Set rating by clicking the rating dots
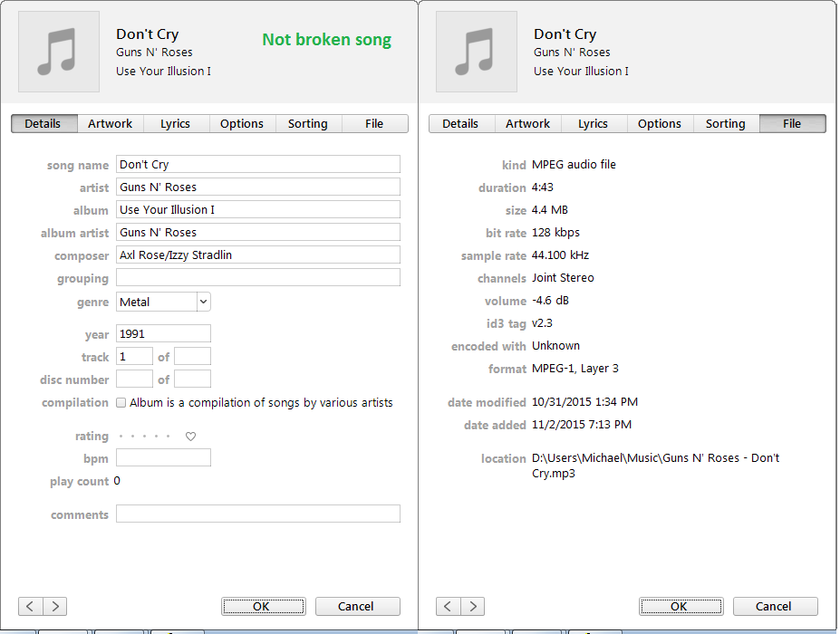 145,437
